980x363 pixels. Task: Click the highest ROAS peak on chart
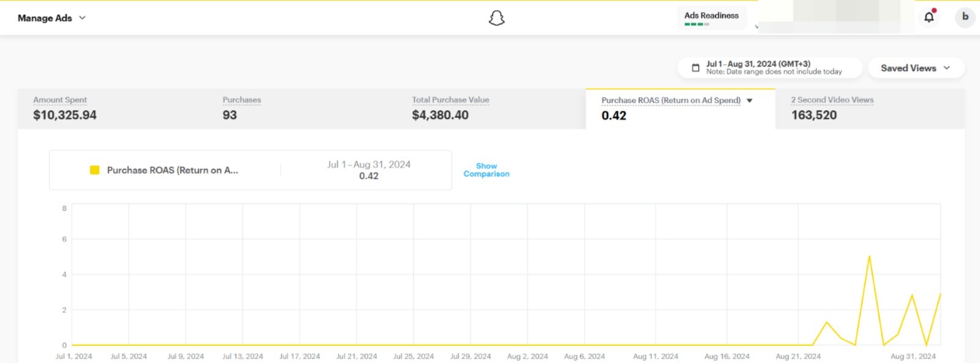tap(869, 257)
